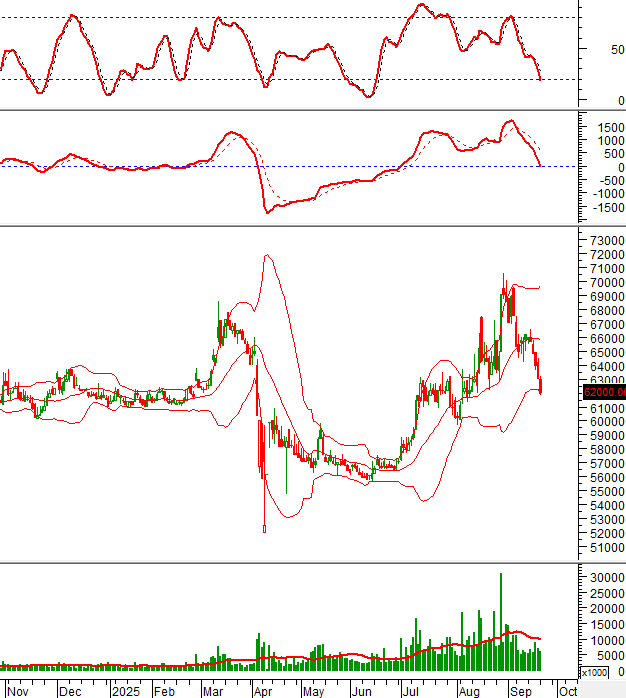Select the Oct label on time axis

point(568,691)
